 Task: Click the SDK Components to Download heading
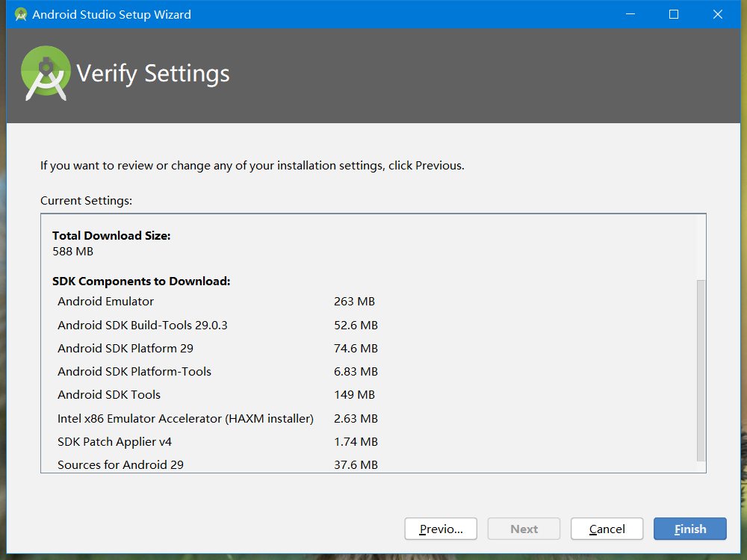tap(141, 281)
